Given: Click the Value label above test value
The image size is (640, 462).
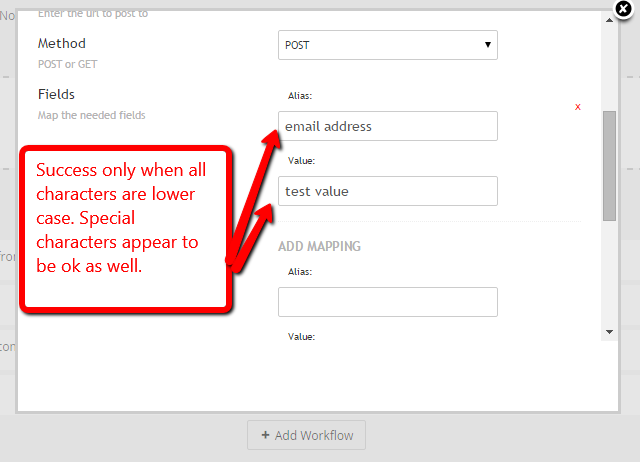Looking at the screenshot, I should [x=301, y=161].
